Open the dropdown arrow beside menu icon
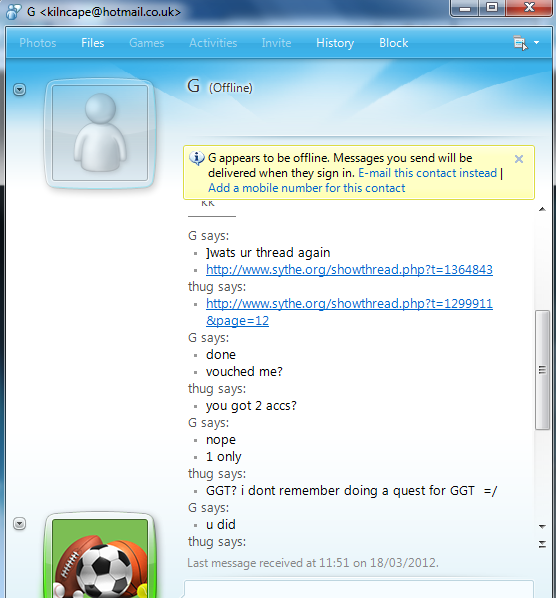The height and width of the screenshot is (598, 556). point(537,43)
